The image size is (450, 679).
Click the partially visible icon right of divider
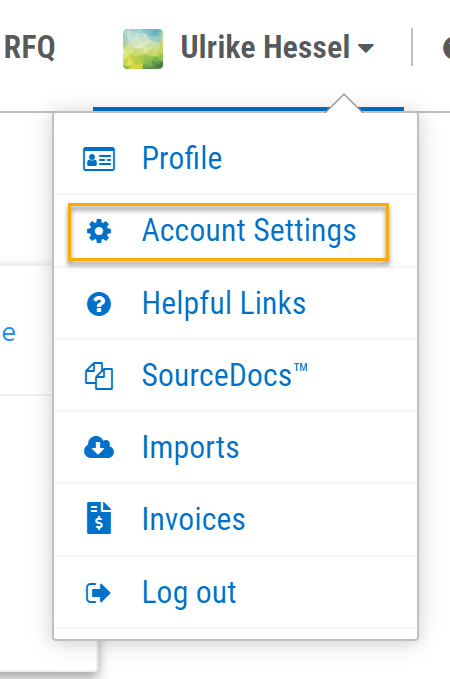(446, 48)
